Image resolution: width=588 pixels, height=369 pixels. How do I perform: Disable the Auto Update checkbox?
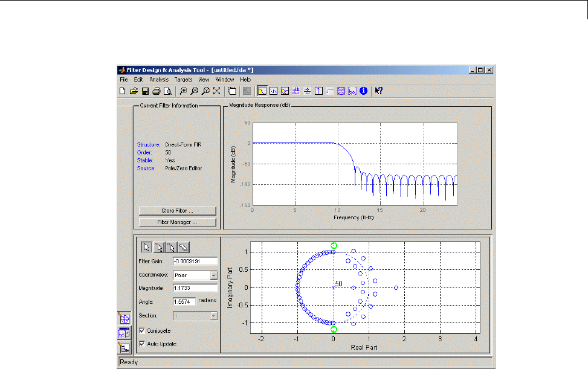(142, 344)
